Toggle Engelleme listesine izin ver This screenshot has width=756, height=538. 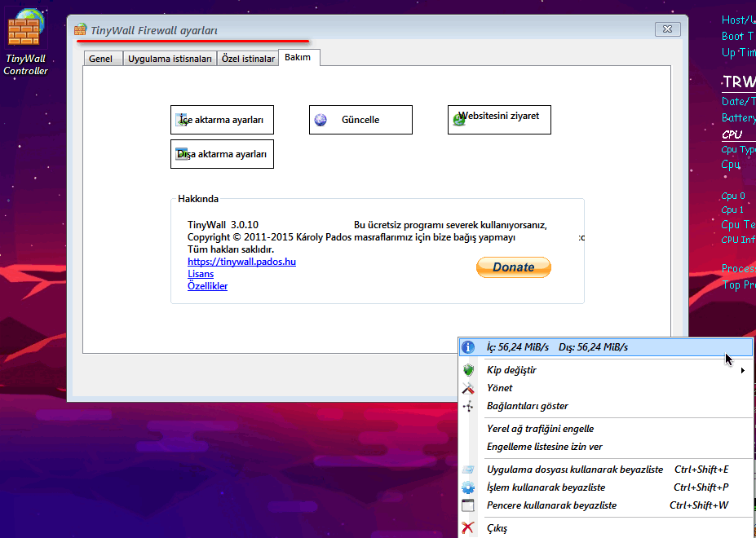click(606, 447)
